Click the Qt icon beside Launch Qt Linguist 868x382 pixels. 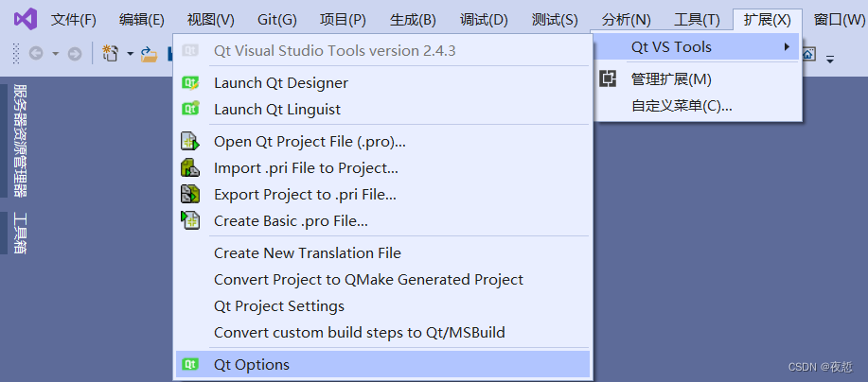[x=190, y=109]
